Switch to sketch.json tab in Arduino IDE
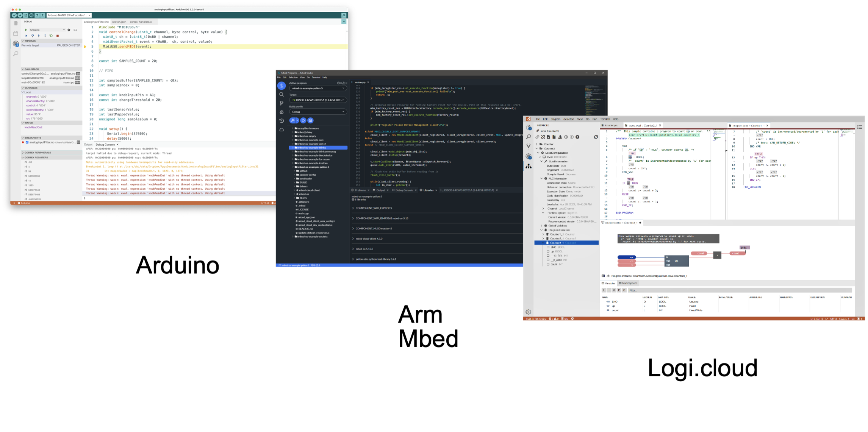 pos(119,22)
